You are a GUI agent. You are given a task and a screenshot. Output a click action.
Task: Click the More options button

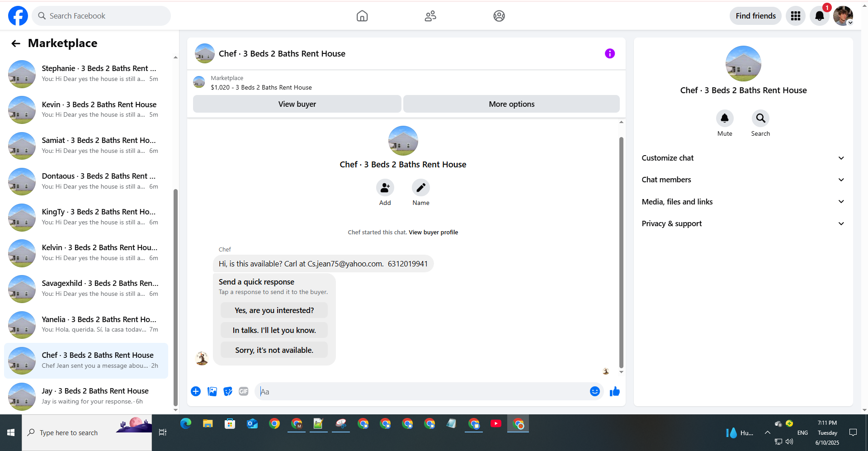click(511, 104)
